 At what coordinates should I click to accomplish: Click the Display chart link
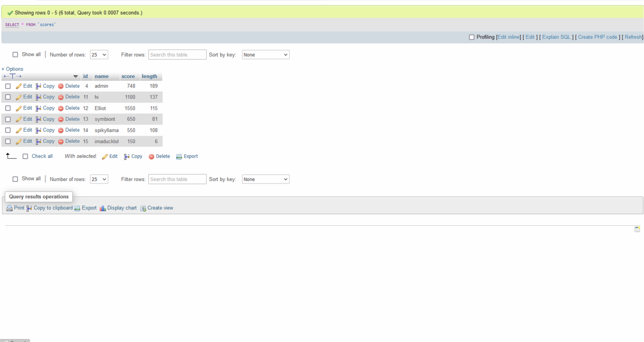click(122, 208)
